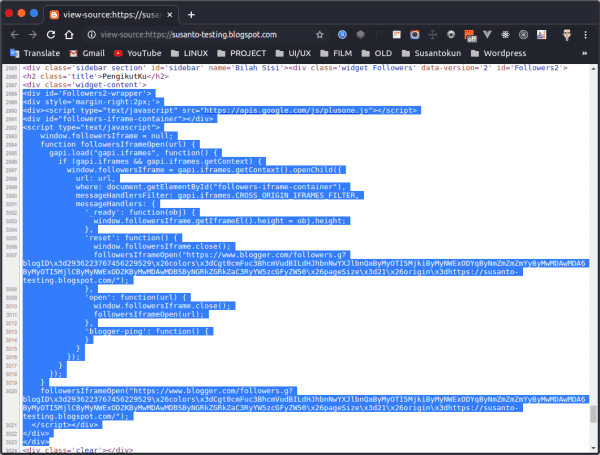Open the gear-shaped extension icon
The image size is (600, 455).
(x=451, y=35)
